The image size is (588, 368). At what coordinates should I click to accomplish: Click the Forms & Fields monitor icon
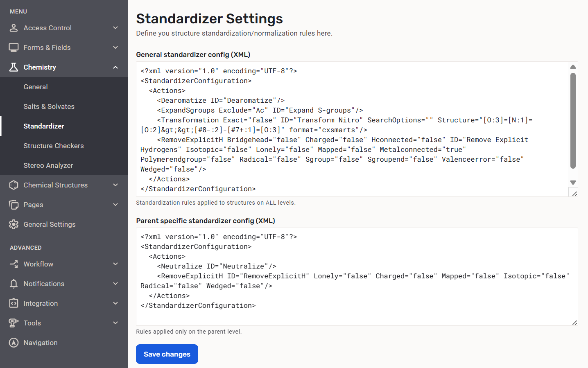coord(14,47)
